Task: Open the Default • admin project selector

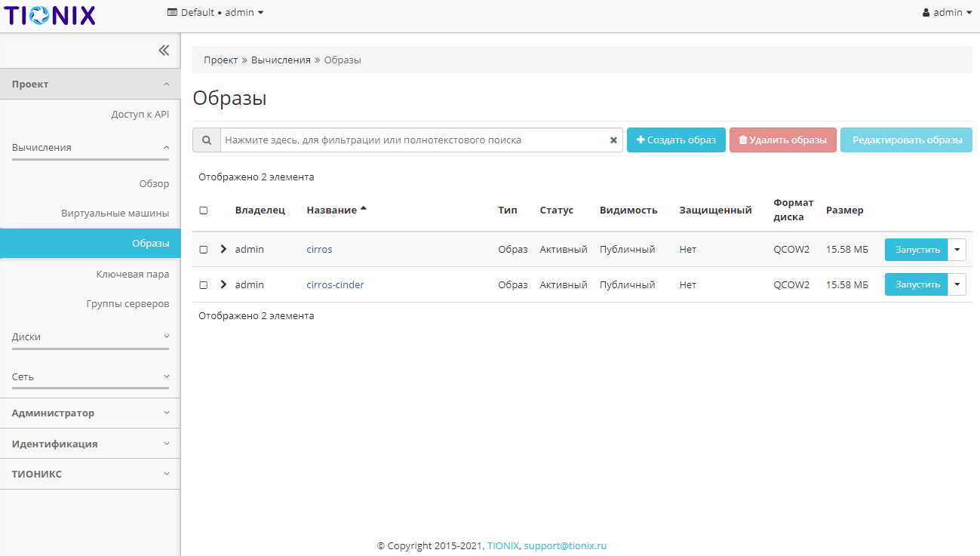Action: pyautogui.click(x=216, y=13)
